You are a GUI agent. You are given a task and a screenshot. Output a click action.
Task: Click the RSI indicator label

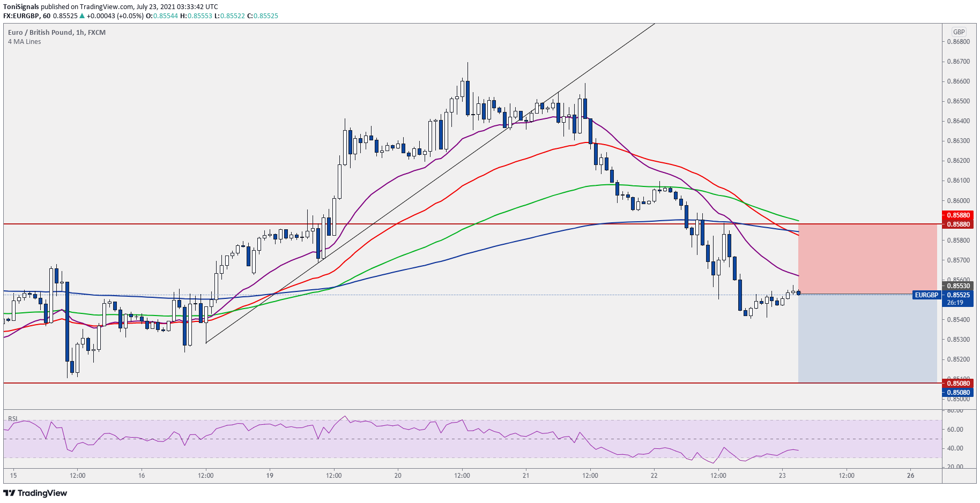tap(13, 418)
